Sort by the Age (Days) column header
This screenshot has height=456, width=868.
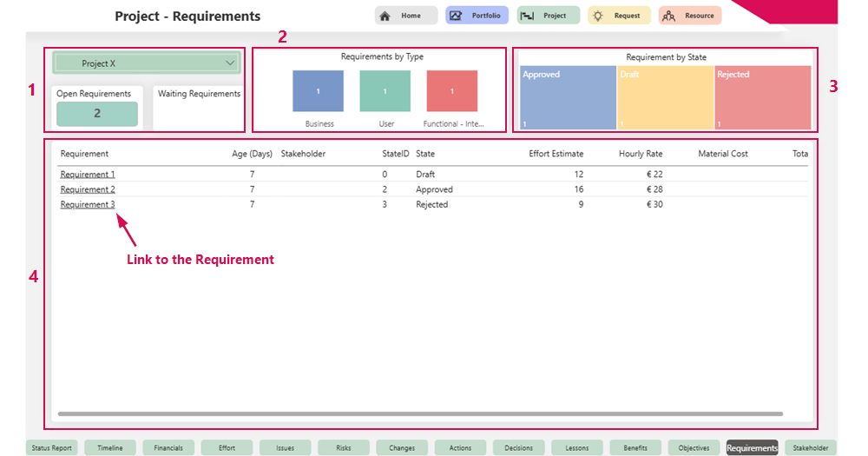(x=252, y=154)
